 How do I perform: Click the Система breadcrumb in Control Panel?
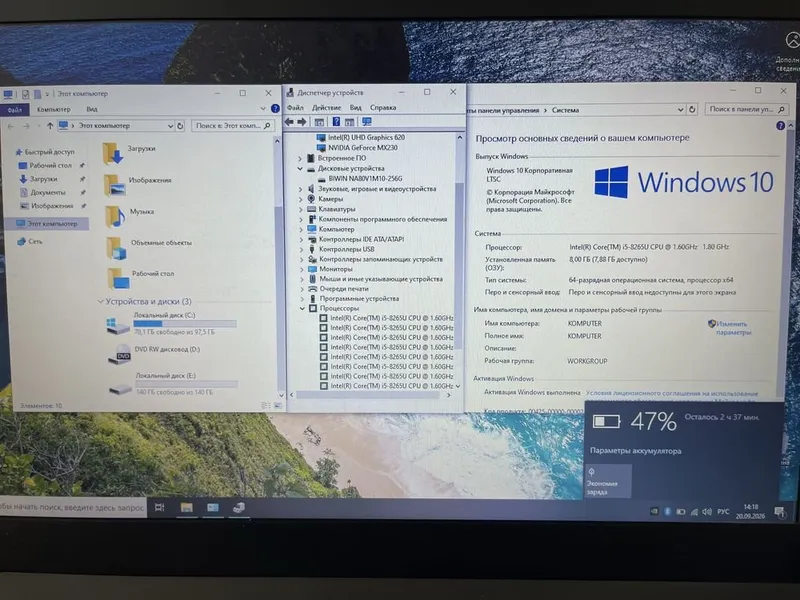[565, 110]
